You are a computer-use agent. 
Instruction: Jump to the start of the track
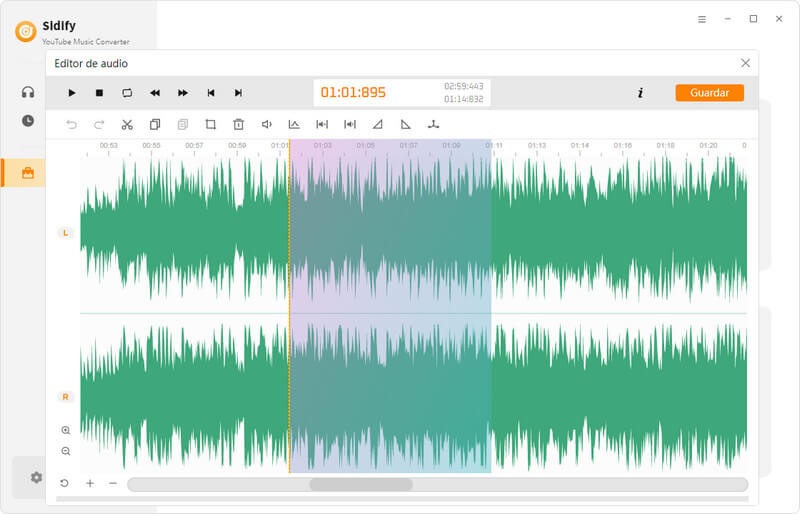(211, 93)
